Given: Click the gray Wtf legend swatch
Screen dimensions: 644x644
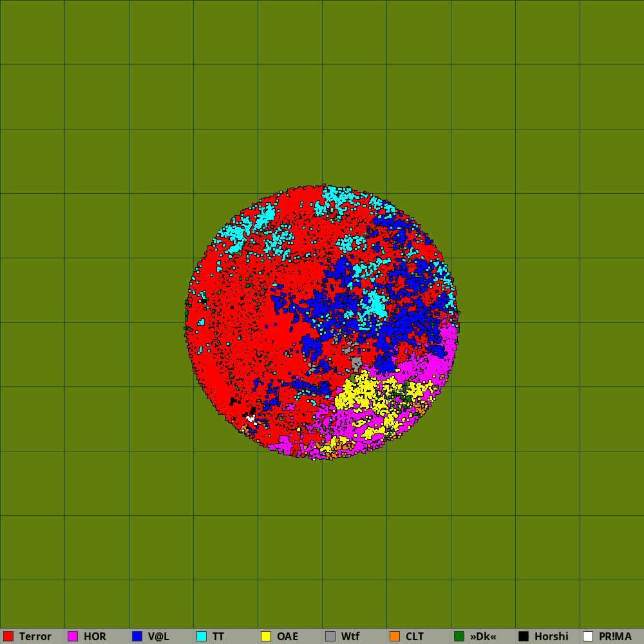Looking at the screenshot, I should (330, 636).
